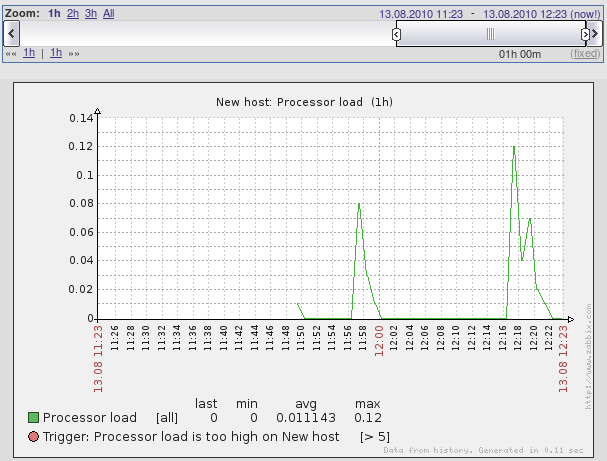
Task: Click the red 12:00 x-axis label
Action: [379, 341]
